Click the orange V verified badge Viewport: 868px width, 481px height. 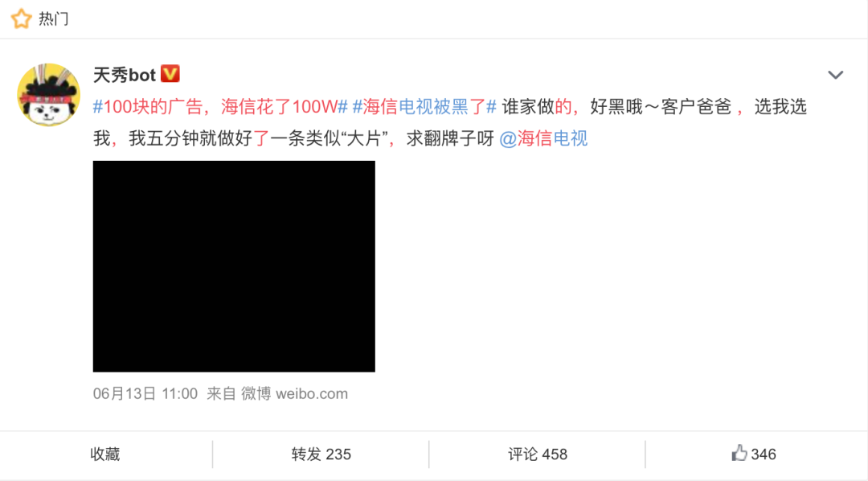170,74
